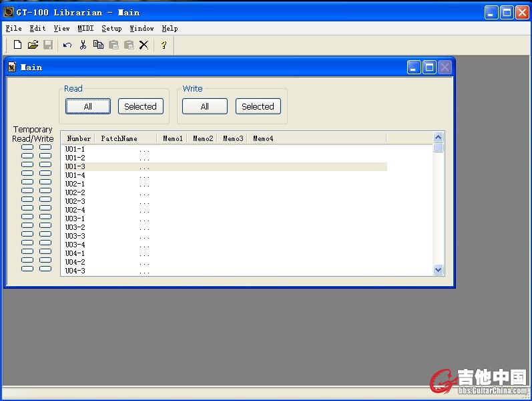Viewport: 532px width, 401px height.
Task: Click the Number column header
Action: (x=79, y=138)
